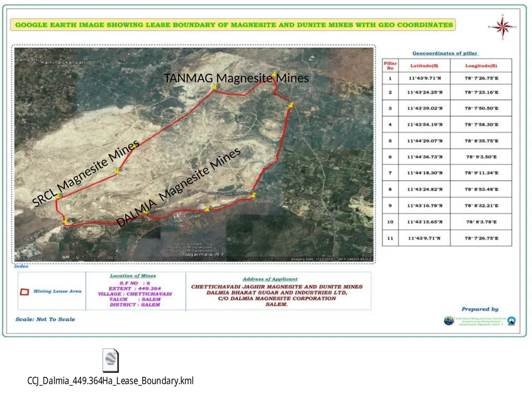Select latitude 11°43'54.19"N cell
Image resolution: width=532 pixels, height=399 pixels.
point(424,125)
